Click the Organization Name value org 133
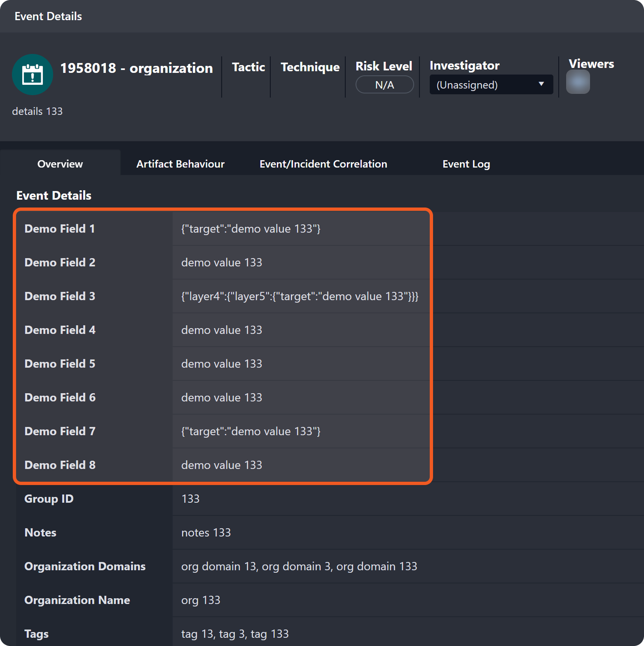Viewport: 644px width, 646px height. (x=201, y=600)
